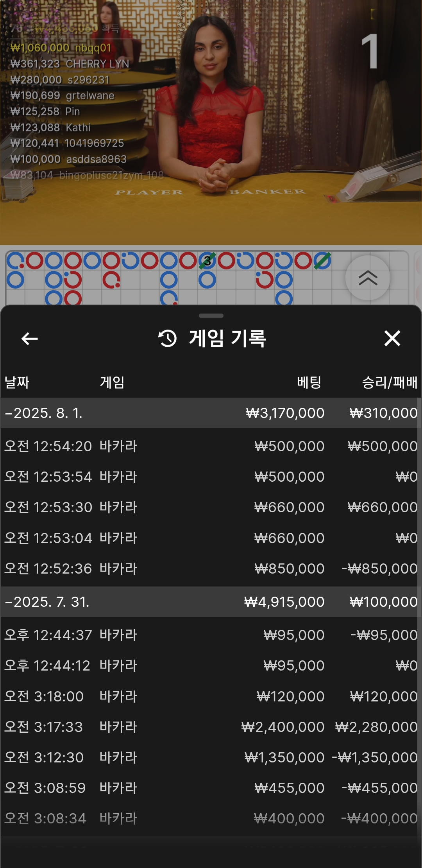Viewport: 422px width, 868px height.
Task: Tap the ₩120,441 1041969725 winner entry
Action: [x=67, y=143]
